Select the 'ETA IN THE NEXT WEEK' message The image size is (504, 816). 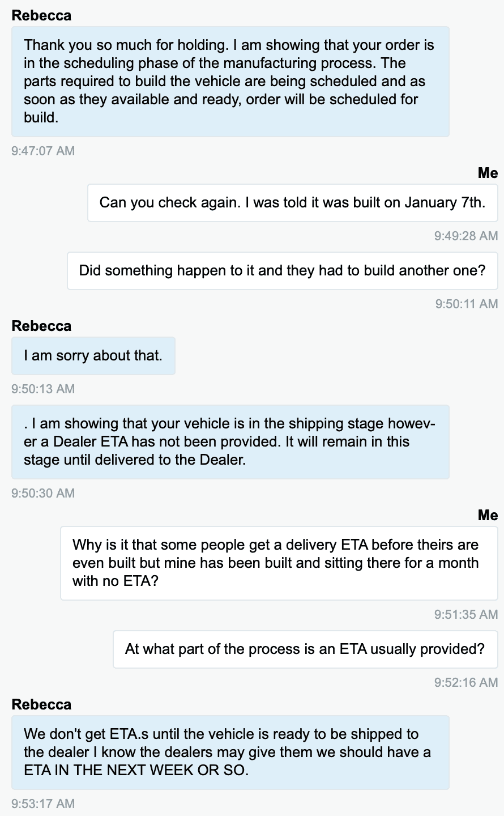[x=230, y=753]
